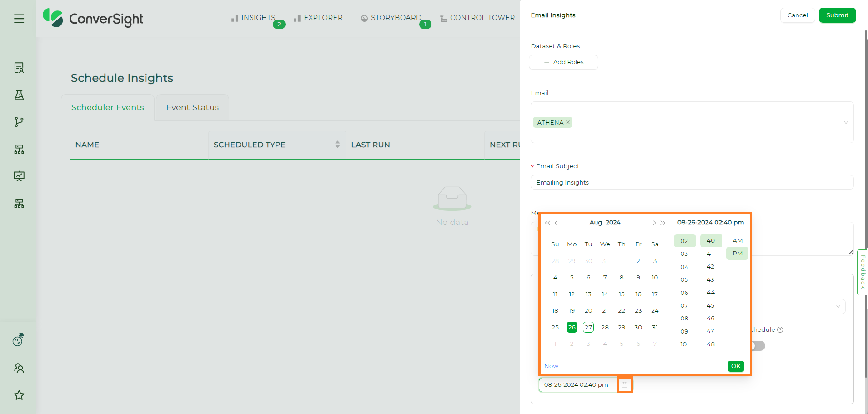Image resolution: width=868 pixels, height=414 pixels.
Task: Click the LAST RUN column header
Action: 371,145
